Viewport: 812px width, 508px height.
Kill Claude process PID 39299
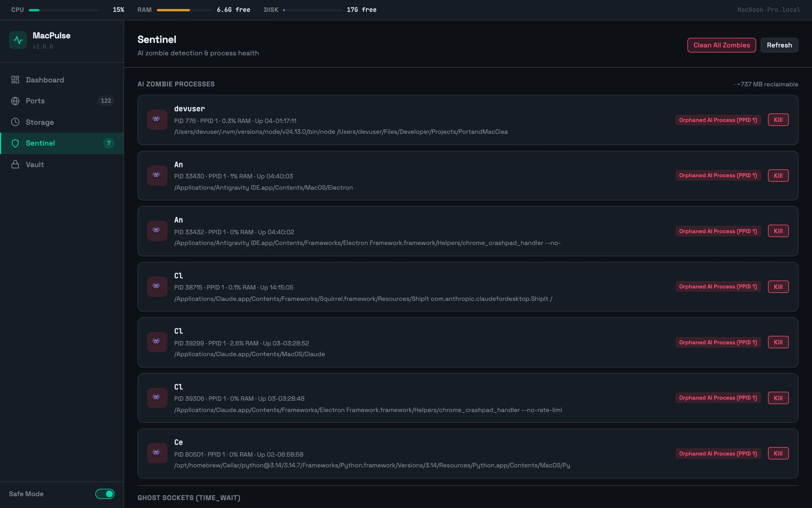778,342
